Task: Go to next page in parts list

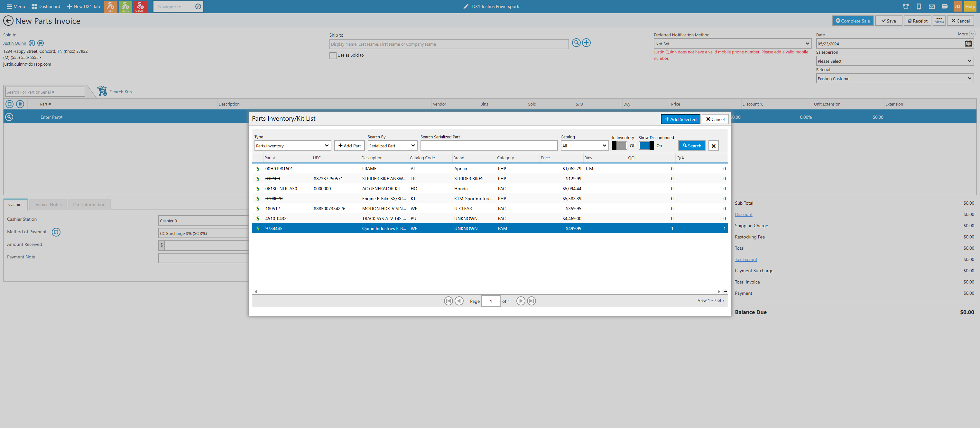Action: pos(521,301)
